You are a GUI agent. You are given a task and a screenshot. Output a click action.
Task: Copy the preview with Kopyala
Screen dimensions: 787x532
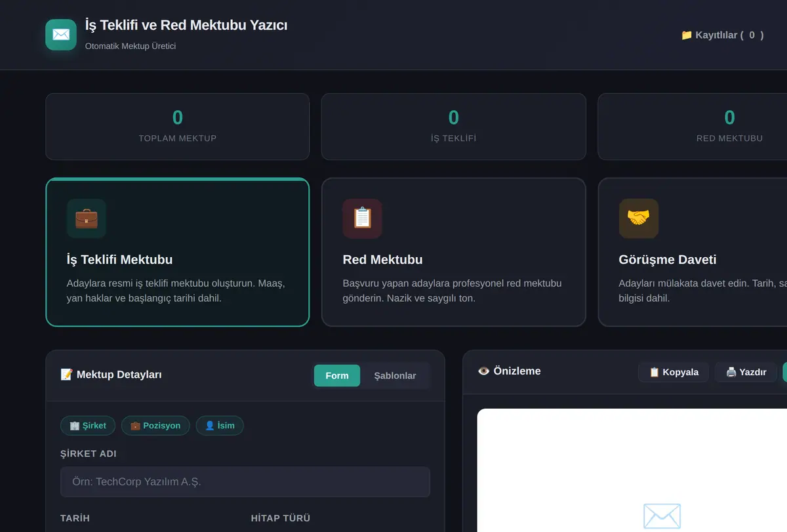(x=674, y=372)
